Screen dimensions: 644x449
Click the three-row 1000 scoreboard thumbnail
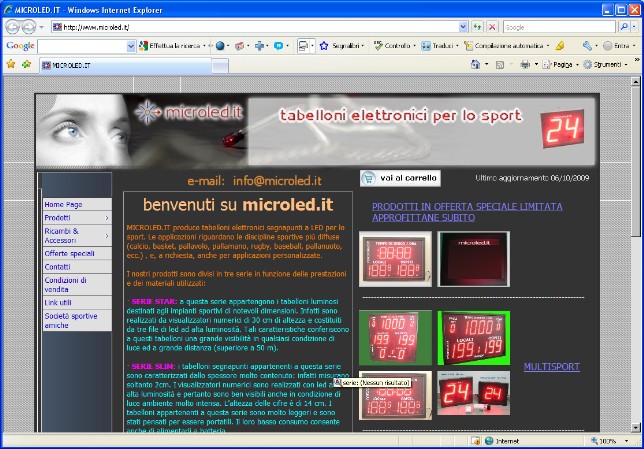pos(395,338)
